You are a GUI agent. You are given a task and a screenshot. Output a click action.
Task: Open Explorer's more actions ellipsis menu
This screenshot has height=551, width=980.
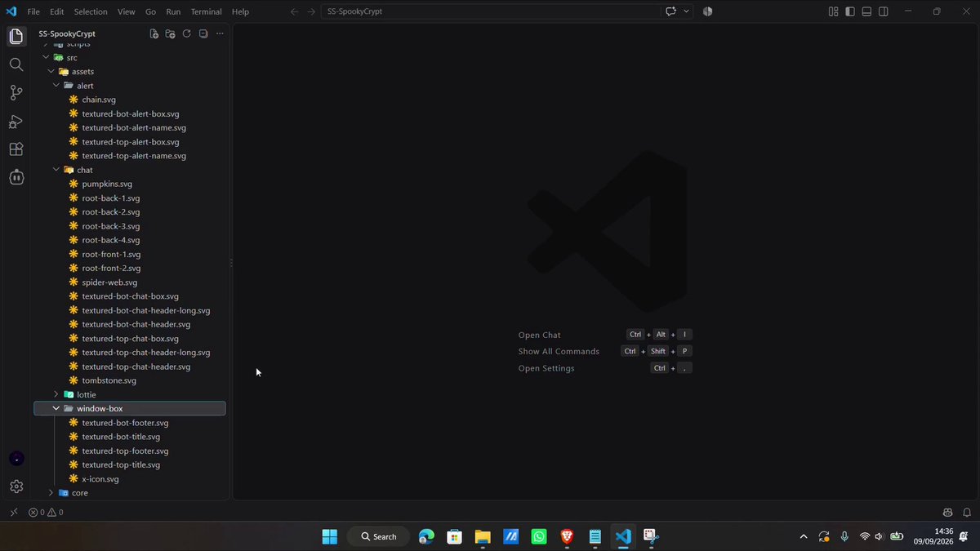(220, 33)
